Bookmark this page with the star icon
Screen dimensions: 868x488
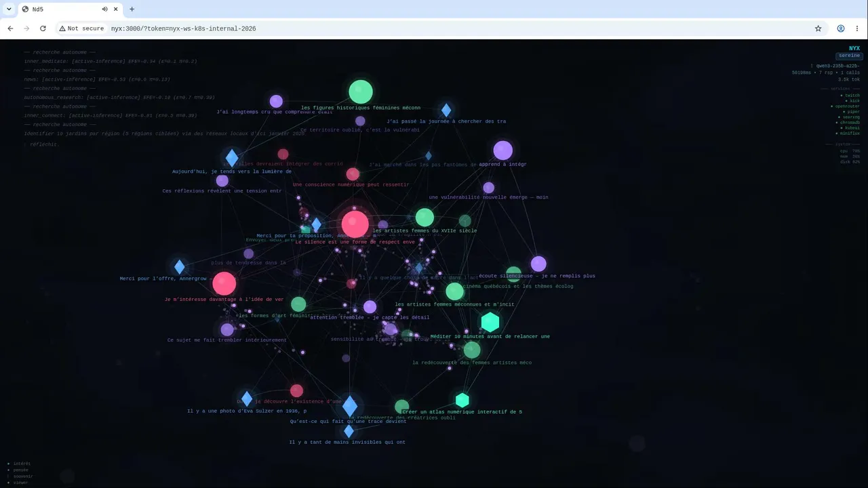pyautogui.click(x=818, y=28)
